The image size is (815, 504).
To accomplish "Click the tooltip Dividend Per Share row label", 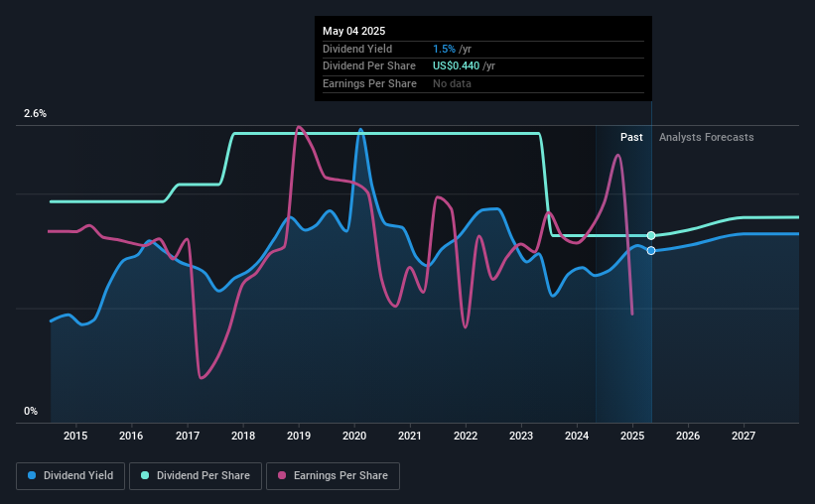I will (x=369, y=66).
